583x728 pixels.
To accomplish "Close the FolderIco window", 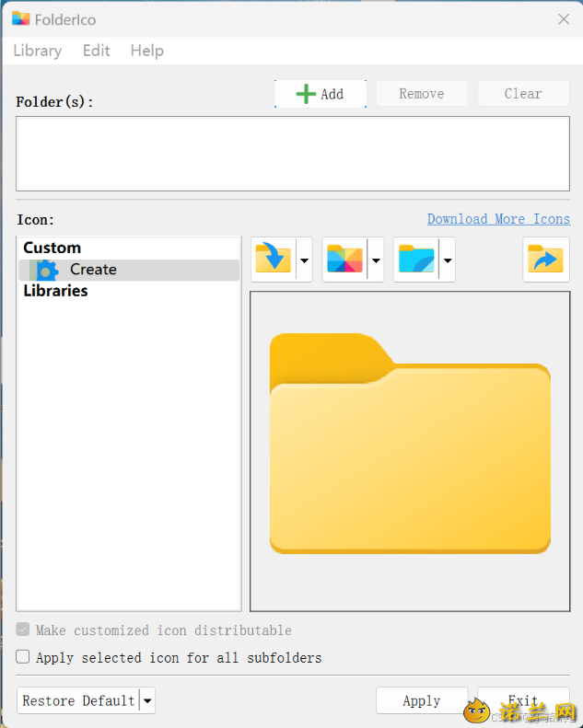I will click(564, 19).
